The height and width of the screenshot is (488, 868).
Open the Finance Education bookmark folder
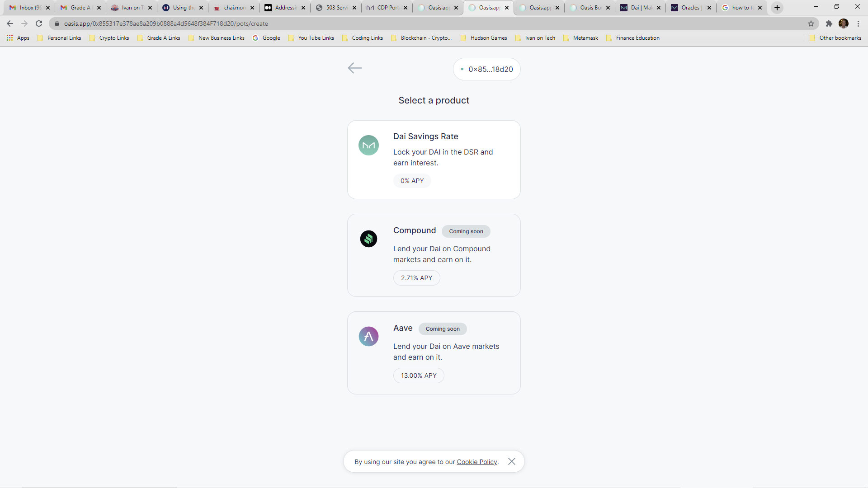(x=633, y=38)
